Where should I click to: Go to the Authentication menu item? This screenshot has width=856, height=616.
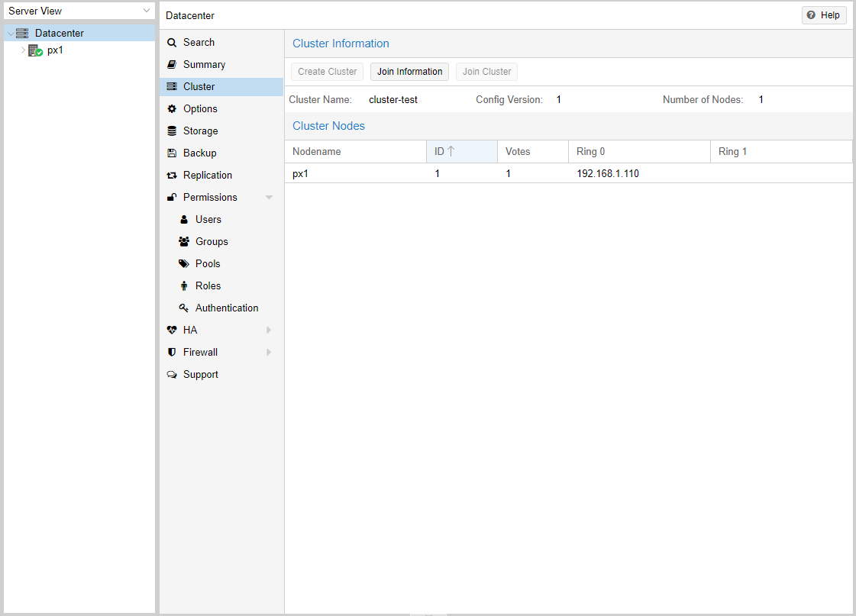click(x=226, y=308)
